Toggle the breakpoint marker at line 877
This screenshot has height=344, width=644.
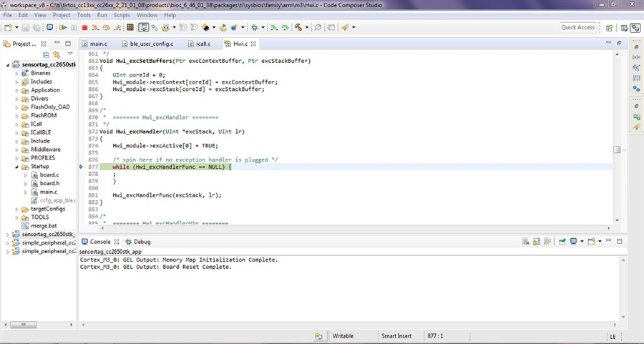click(81, 167)
